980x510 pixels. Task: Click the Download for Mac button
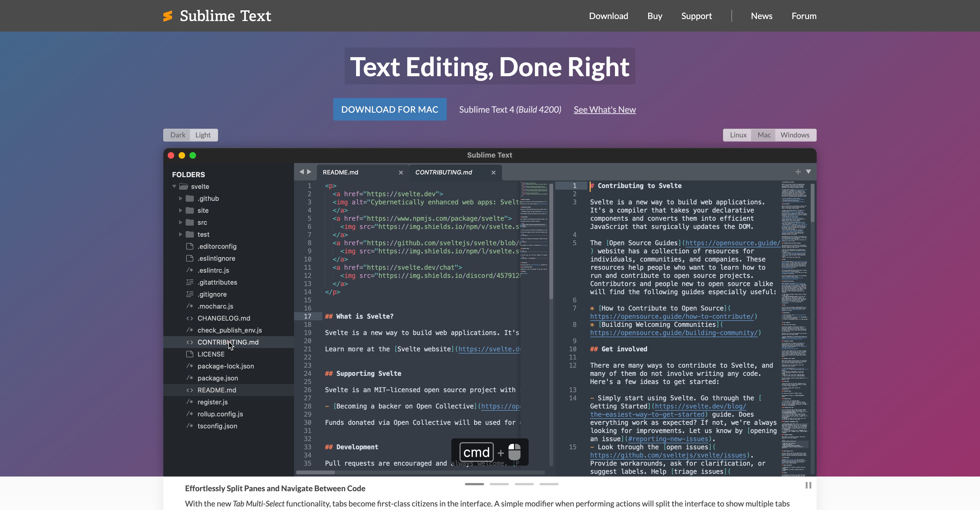[390, 109]
